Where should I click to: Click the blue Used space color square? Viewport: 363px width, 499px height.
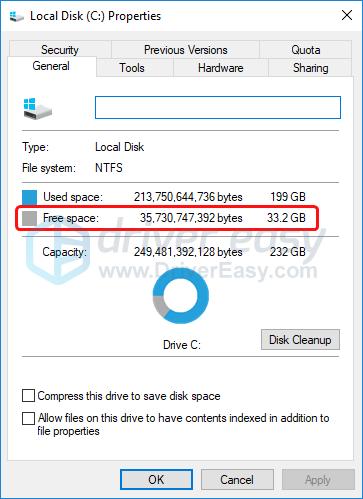[29, 197]
